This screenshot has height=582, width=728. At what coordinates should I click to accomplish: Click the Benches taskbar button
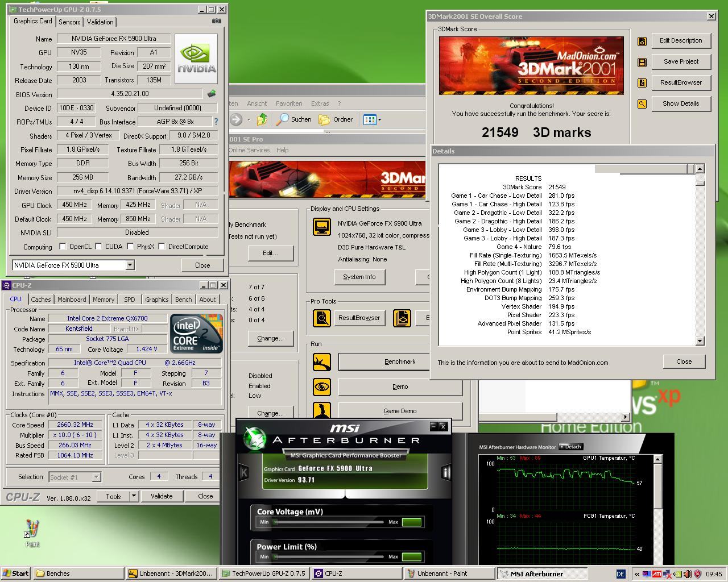[78, 573]
